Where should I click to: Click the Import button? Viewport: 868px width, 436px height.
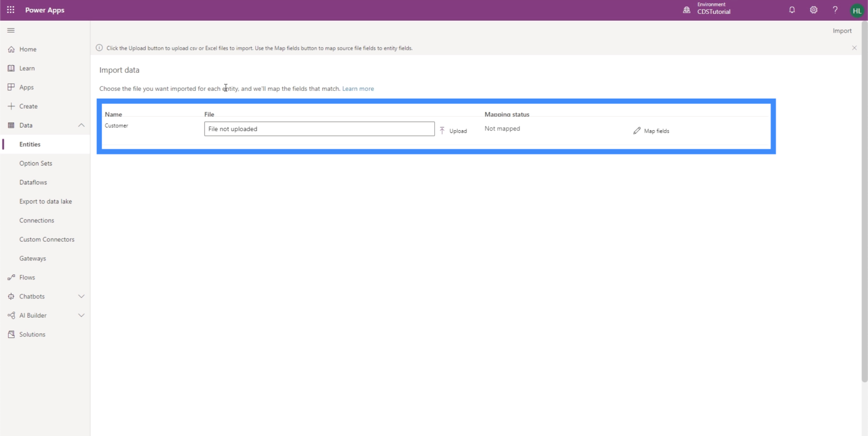point(842,31)
